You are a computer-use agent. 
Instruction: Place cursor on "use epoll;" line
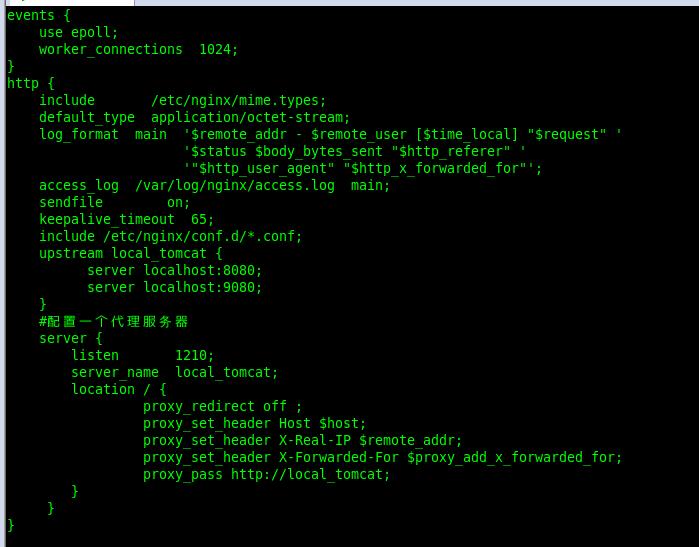(x=78, y=32)
